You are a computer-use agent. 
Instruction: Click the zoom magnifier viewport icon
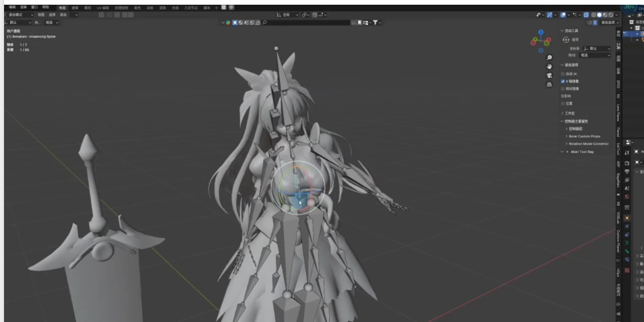tap(549, 58)
